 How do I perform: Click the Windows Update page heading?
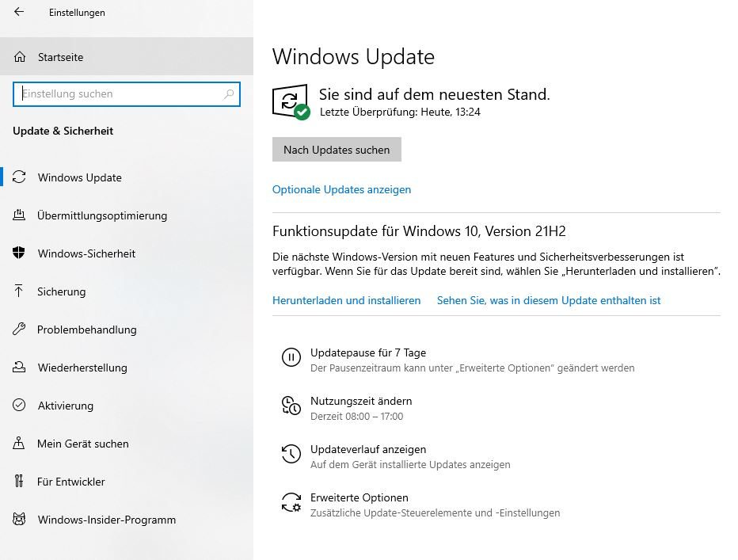click(x=353, y=57)
